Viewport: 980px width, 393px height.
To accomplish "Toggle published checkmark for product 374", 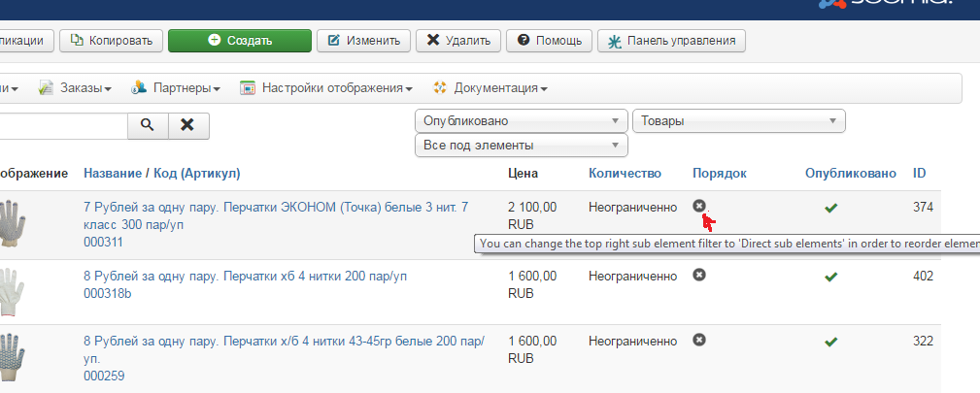I will tap(830, 208).
